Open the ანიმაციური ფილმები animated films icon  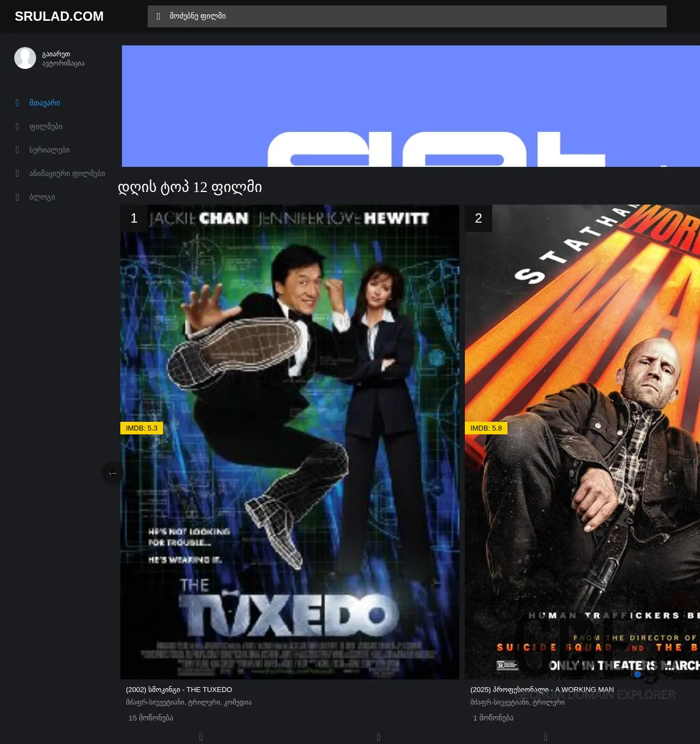pos(17,173)
